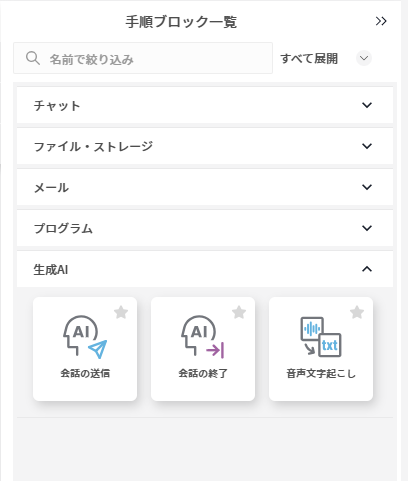
Task: Collapse the 生成AI section chevron
Action: click(x=367, y=269)
